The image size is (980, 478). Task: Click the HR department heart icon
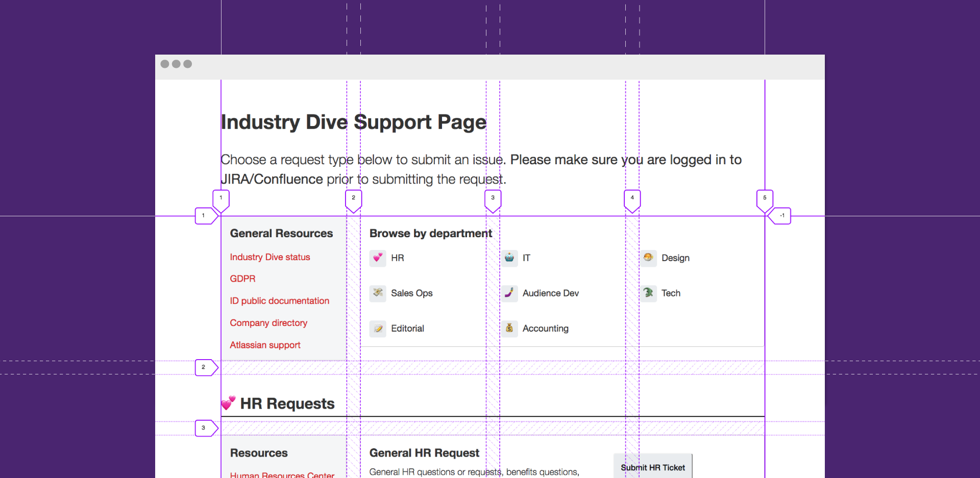click(x=378, y=258)
